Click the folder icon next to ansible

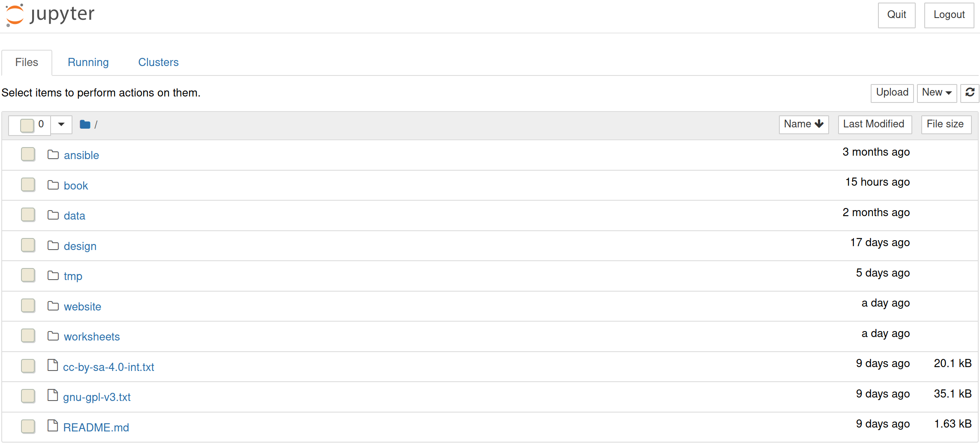53,154
